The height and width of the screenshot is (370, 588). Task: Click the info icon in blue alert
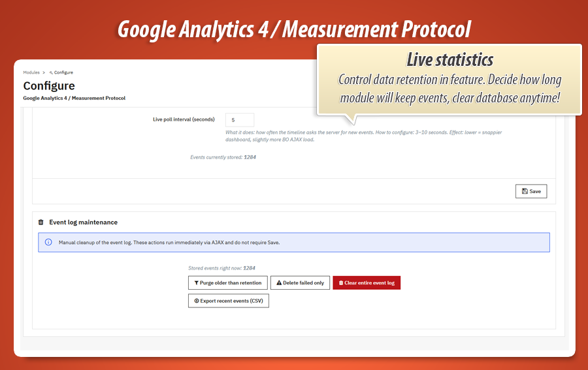click(48, 242)
